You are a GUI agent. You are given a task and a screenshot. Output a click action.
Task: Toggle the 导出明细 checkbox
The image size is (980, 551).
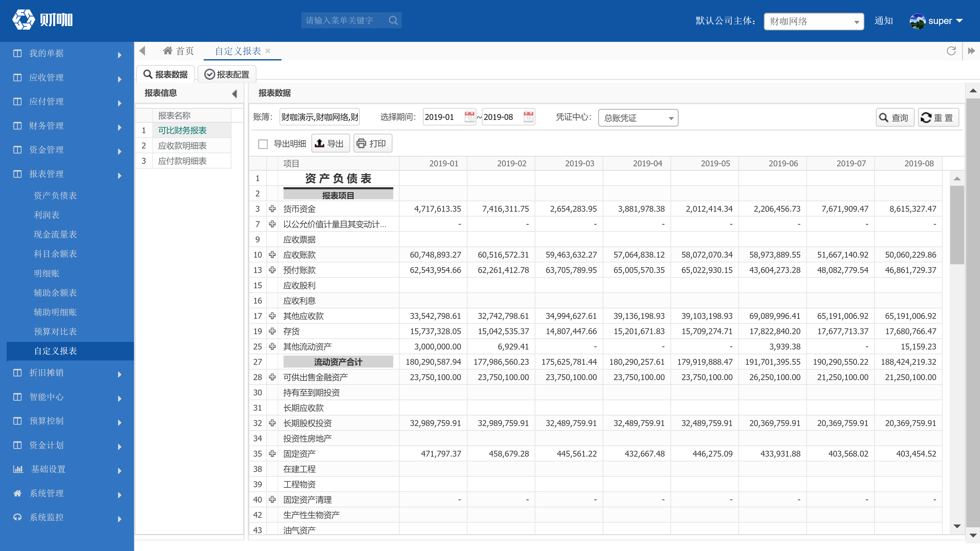pyautogui.click(x=263, y=144)
